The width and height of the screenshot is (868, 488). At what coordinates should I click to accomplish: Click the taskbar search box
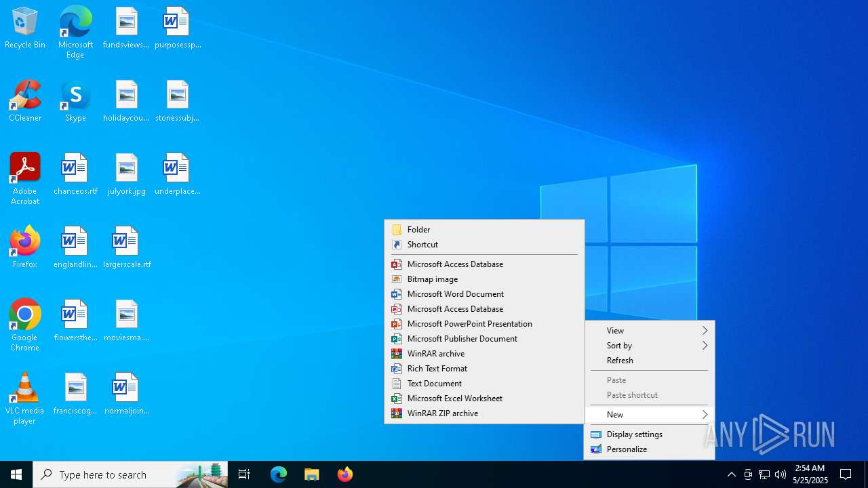click(130, 474)
